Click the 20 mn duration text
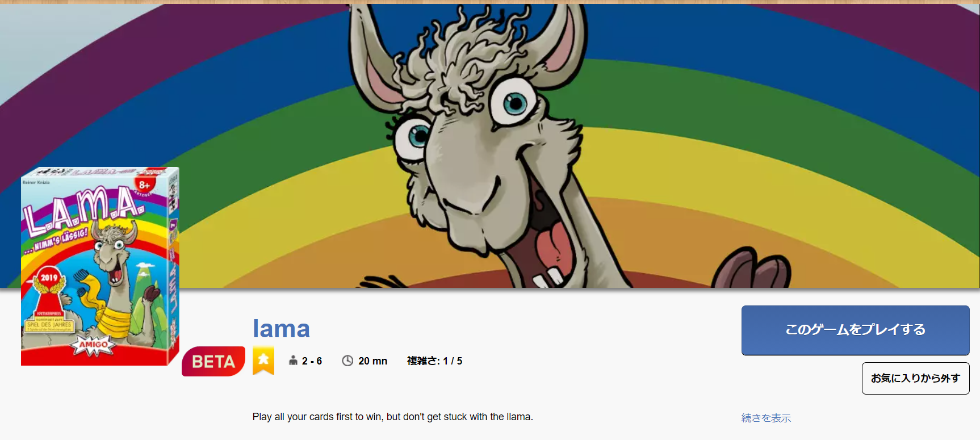The height and width of the screenshot is (440, 980). click(x=372, y=361)
